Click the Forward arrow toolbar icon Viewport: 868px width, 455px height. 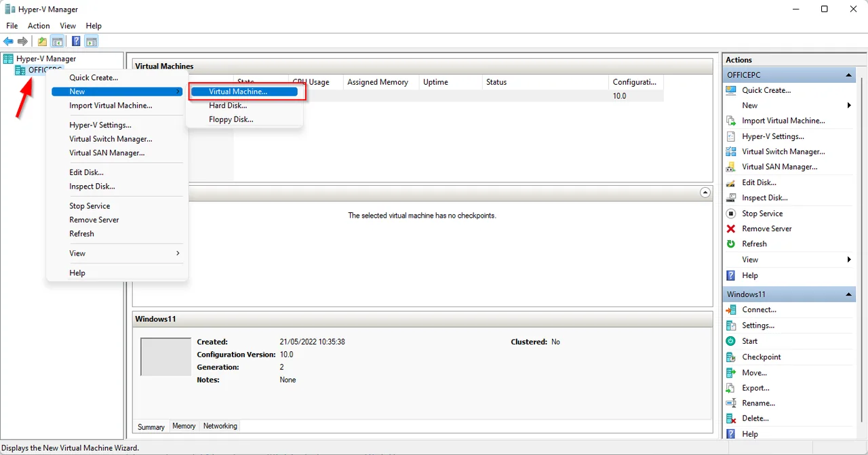pyautogui.click(x=22, y=41)
